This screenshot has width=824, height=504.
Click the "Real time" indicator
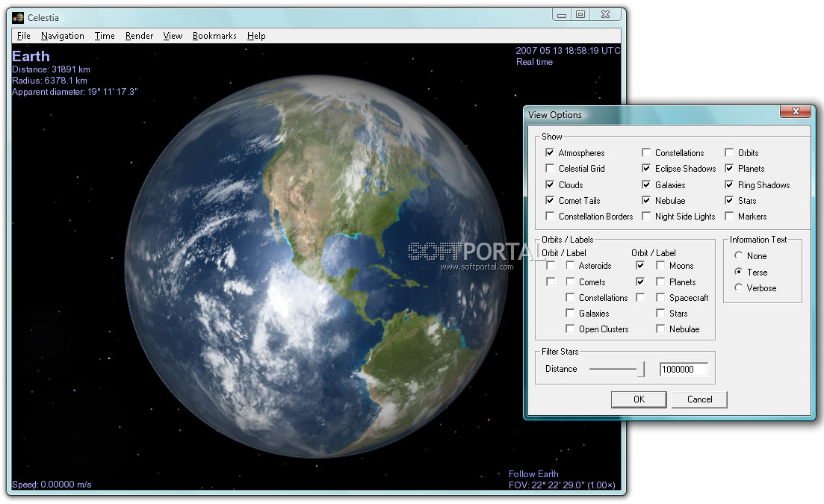534,62
